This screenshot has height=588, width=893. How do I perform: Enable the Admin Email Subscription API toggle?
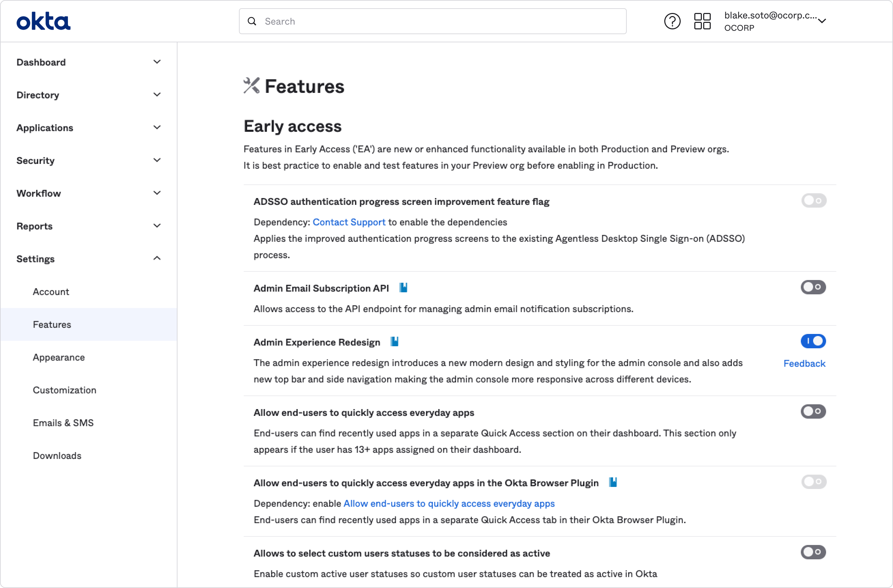[x=813, y=288]
